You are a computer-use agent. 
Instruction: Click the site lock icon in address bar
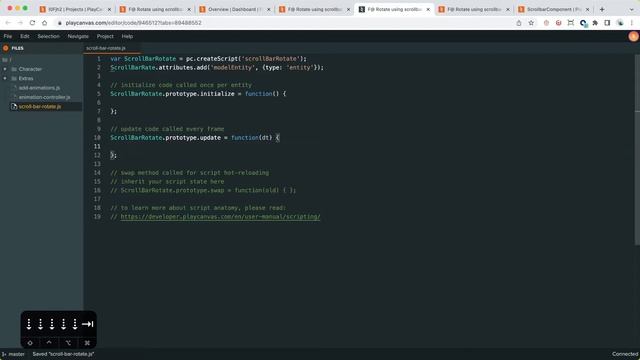tap(60, 23)
